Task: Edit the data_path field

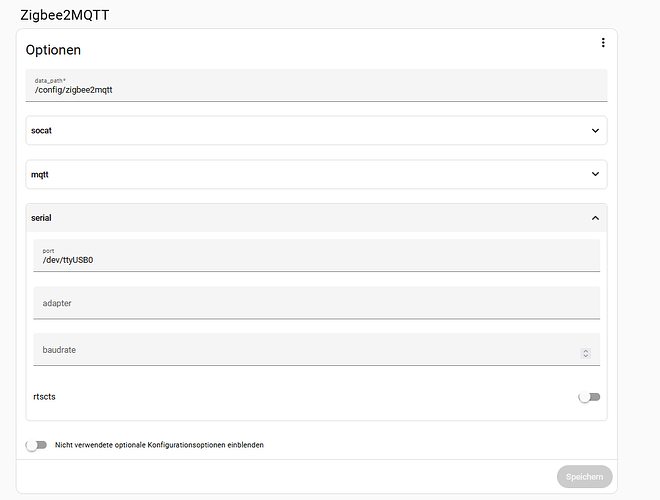Action: [x=316, y=85]
